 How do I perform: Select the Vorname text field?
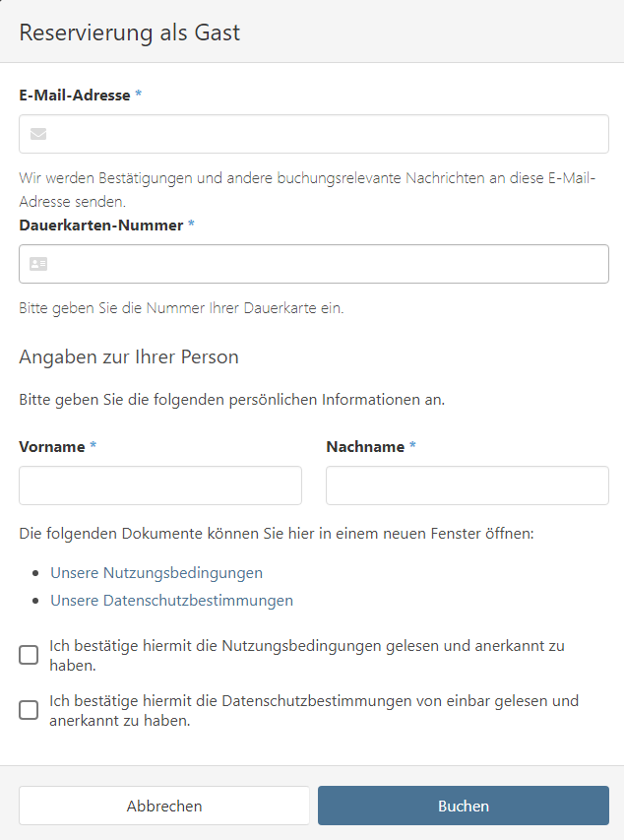point(159,485)
